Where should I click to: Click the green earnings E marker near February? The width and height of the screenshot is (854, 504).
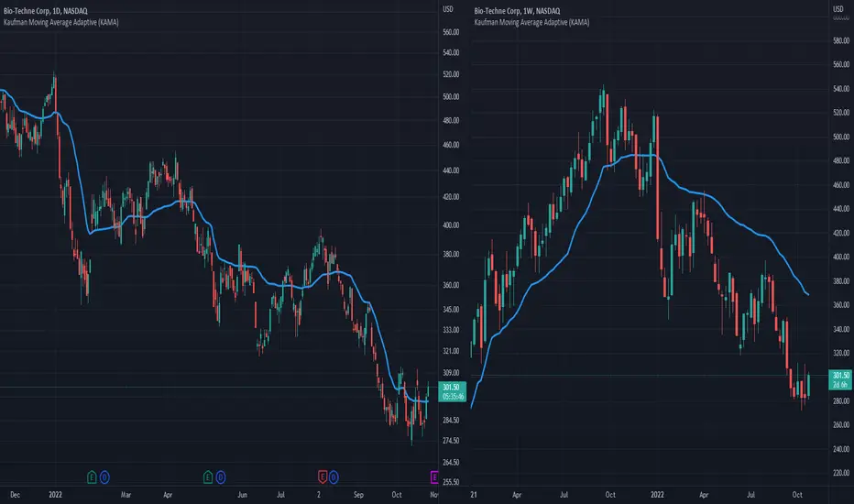[x=92, y=477]
